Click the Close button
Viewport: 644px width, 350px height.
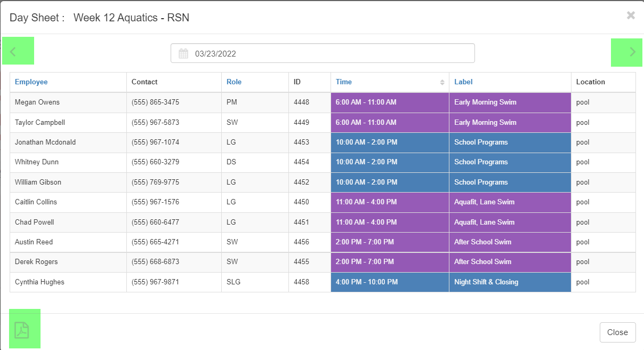[617, 332]
